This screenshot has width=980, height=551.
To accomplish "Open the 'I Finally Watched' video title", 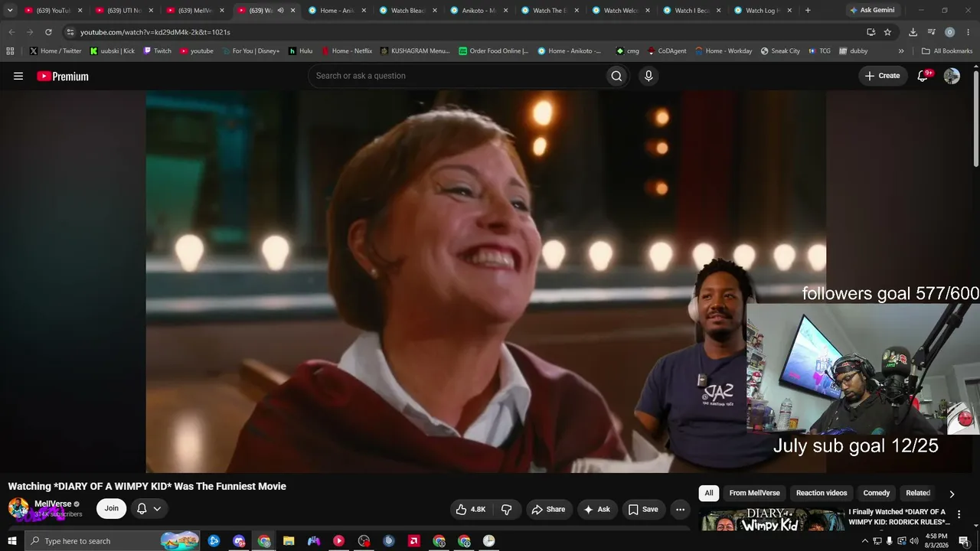I will (x=899, y=517).
